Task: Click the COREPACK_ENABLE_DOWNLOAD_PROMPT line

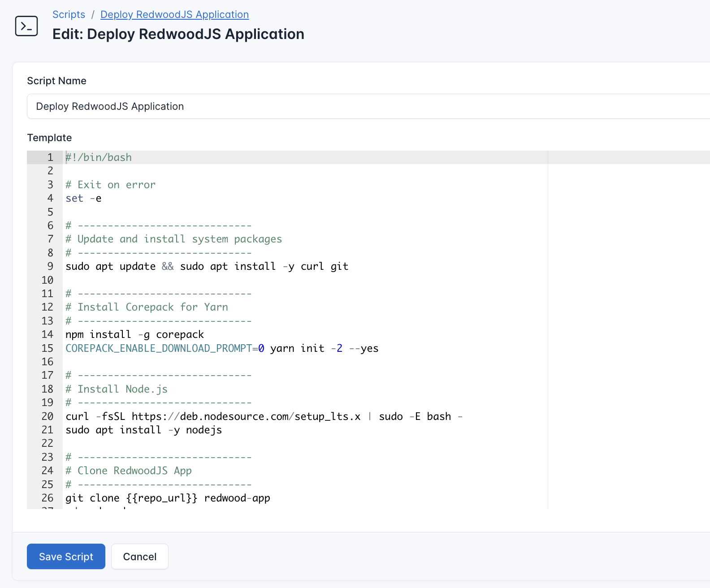Action: click(222, 348)
